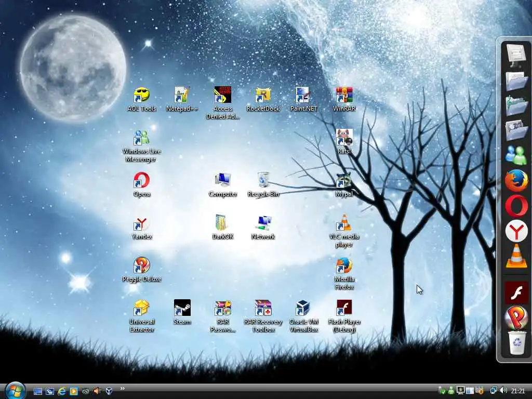Open the Rats! desktop shortcut

coord(344,142)
